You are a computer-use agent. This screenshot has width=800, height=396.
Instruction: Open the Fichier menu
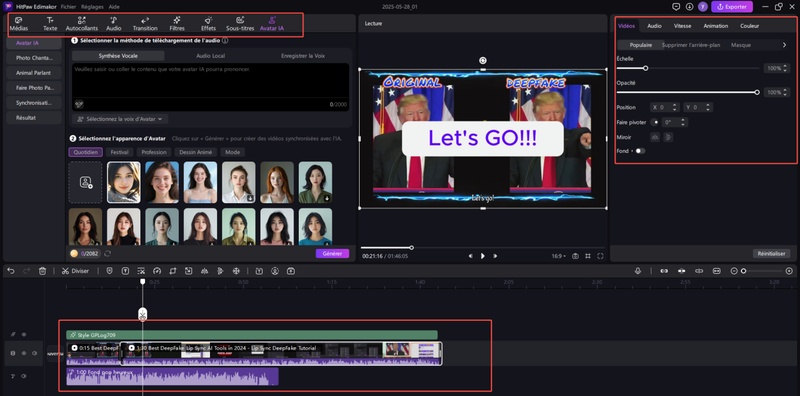(x=68, y=7)
